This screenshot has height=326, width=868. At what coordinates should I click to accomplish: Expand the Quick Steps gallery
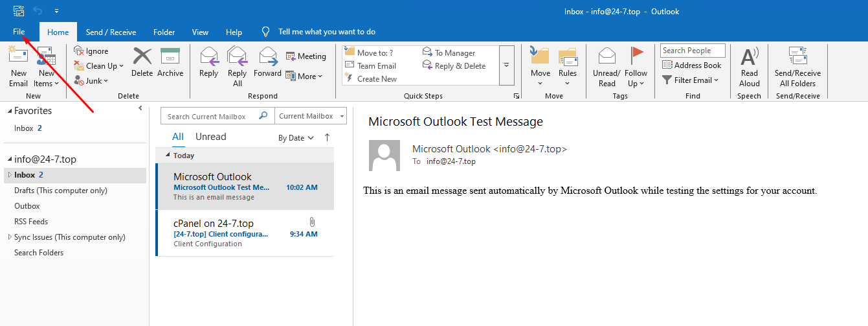coord(507,65)
